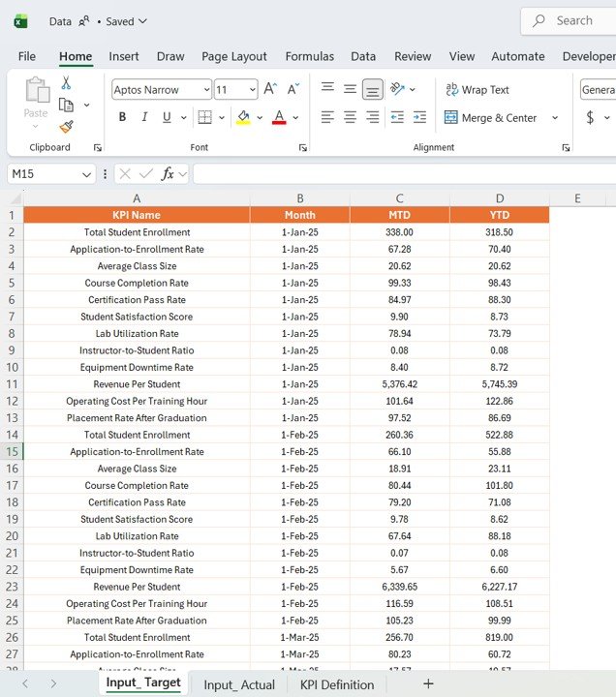The image size is (616, 697).
Task: Select the Format Painter brush
Action: (x=66, y=126)
